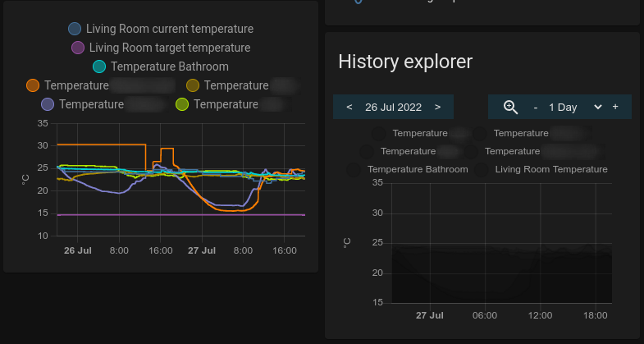Toggle Temperature Bathroom in History explorer legend
This screenshot has height=344, width=644.
coord(407,169)
